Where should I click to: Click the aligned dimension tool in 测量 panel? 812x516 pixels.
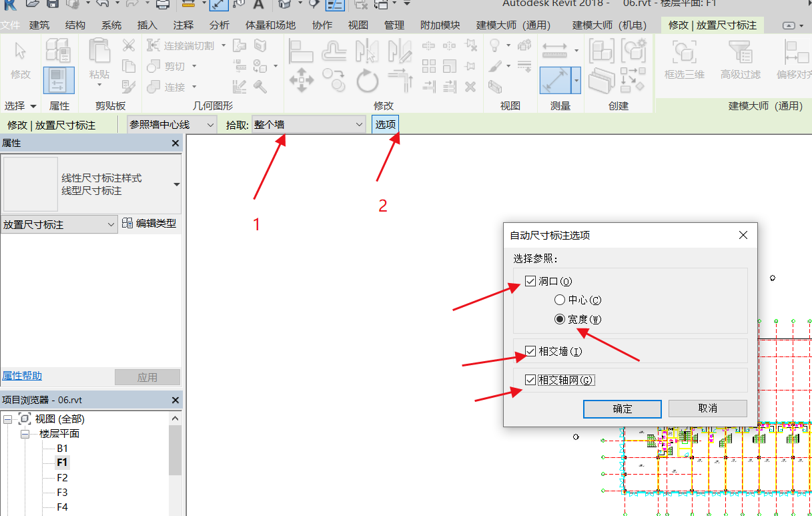(554, 80)
